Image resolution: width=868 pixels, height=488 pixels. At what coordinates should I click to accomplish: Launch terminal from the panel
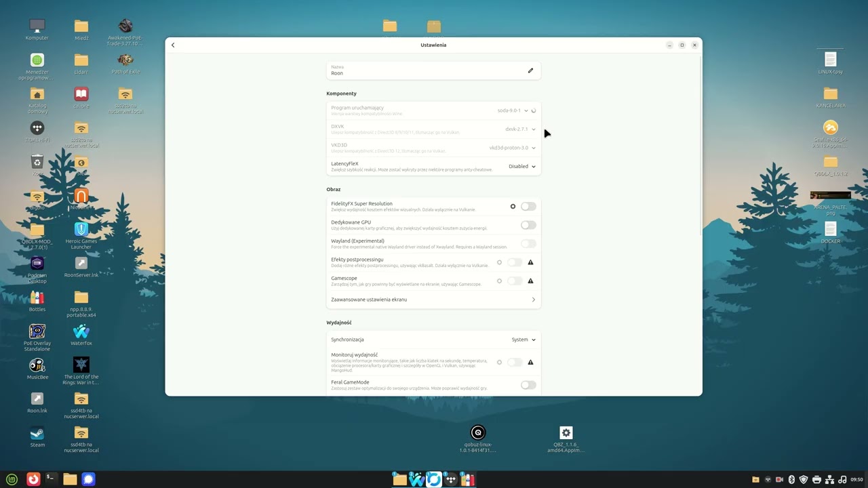click(50, 479)
